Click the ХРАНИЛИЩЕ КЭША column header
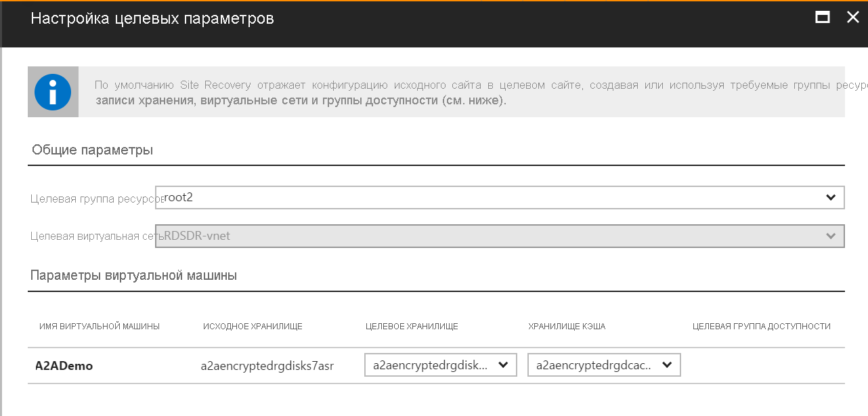Viewport: 868px width, 416px height. [x=567, y=327]
